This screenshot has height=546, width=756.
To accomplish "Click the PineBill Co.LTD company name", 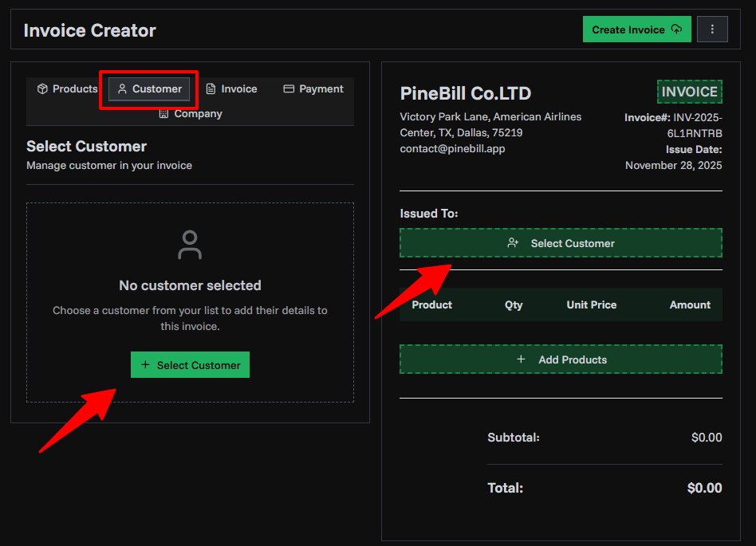I will (465, 93).
